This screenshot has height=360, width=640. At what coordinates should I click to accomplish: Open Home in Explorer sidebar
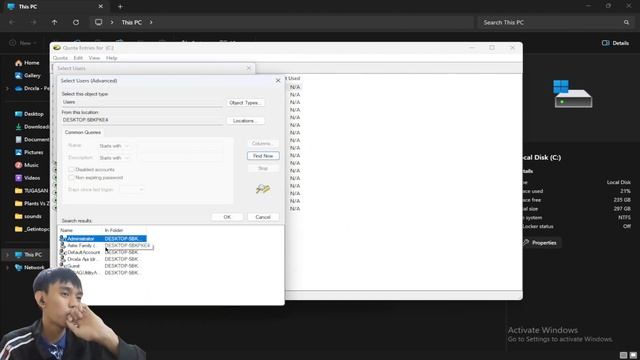pos(27,63)
